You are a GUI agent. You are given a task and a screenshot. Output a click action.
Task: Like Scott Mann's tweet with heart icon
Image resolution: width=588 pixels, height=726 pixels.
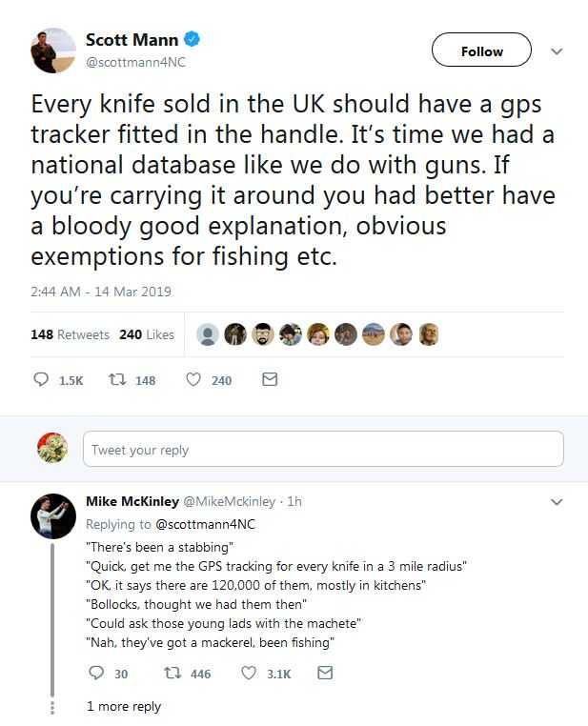193,380
